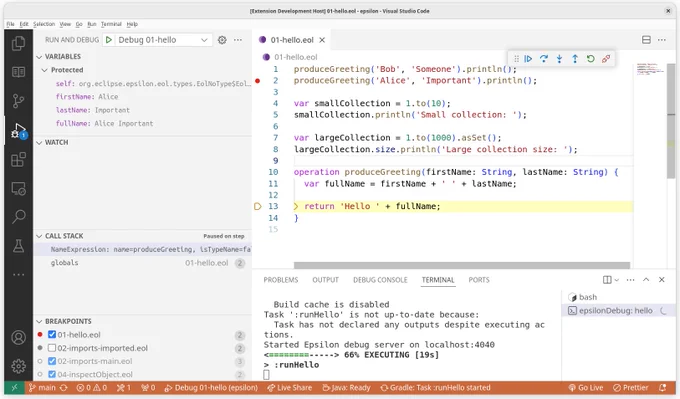680x399 pixels.
Task: Click Live Share in status bar
Action: 290,388
